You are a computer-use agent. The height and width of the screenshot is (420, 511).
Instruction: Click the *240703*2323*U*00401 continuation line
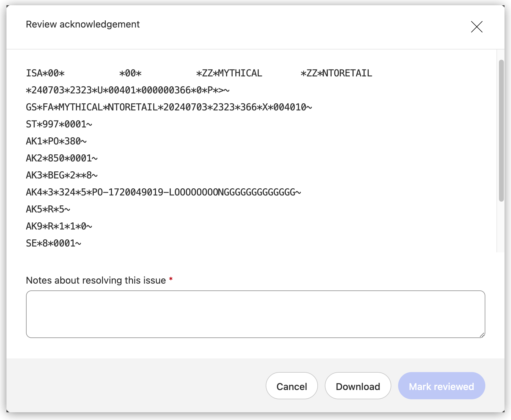[127, 90]
